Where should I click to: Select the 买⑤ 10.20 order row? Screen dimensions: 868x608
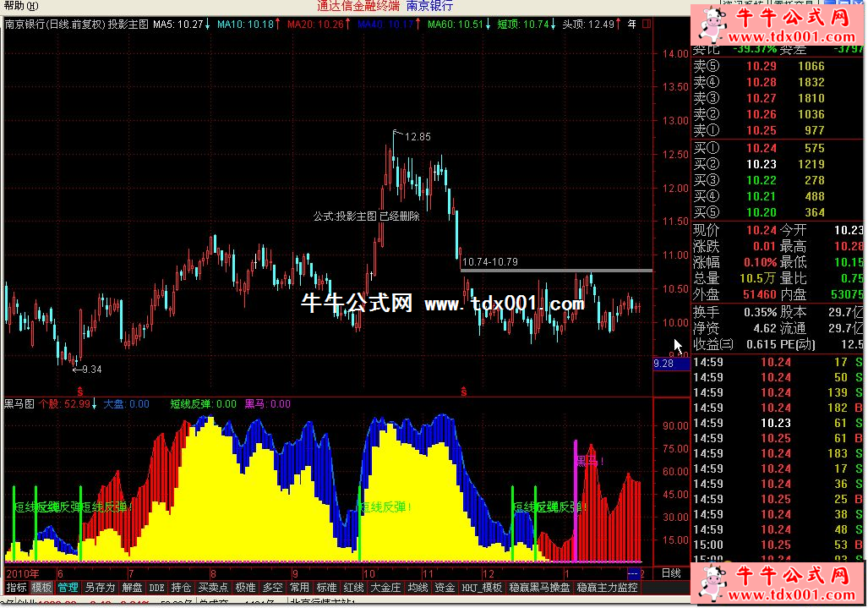(778, 212)
